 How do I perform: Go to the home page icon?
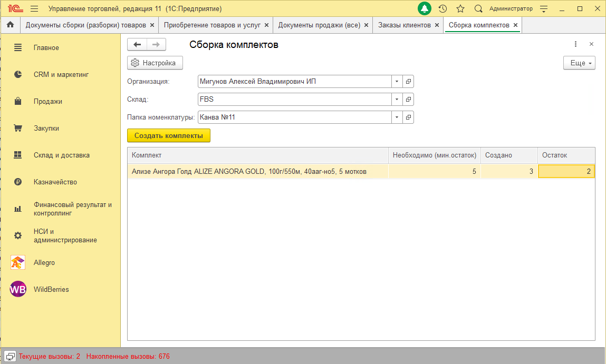click(x=11, y=25)
